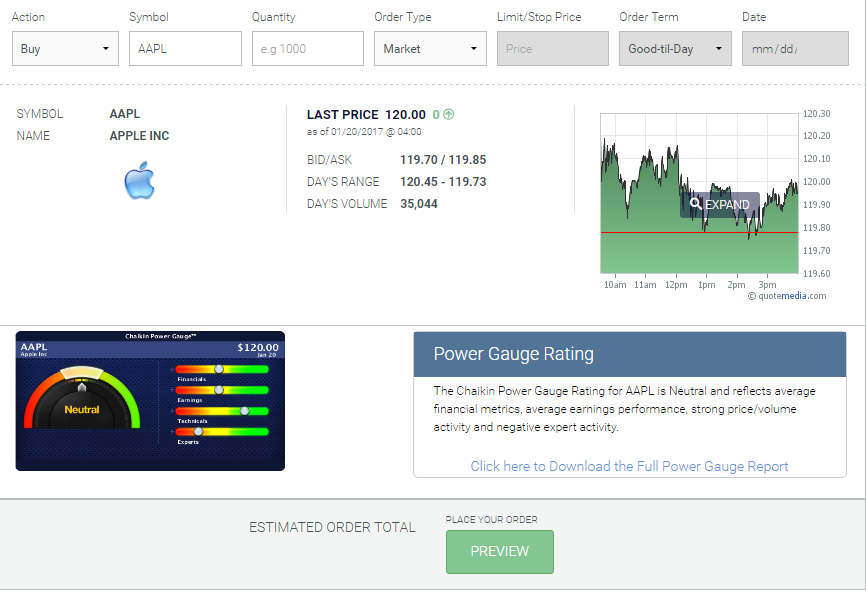Click the Earnings gauge slider

(222, 390)
